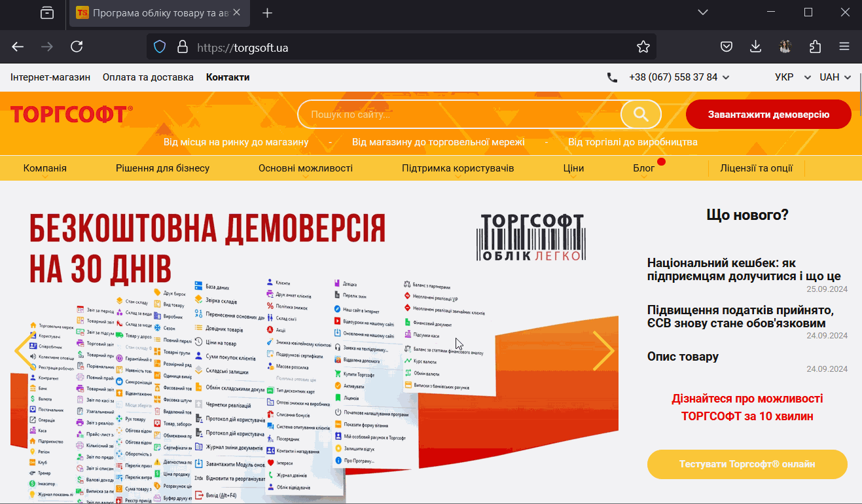Open the UAH currency dropdown
Screen dimensions: 862x504
tap(832, 77)
